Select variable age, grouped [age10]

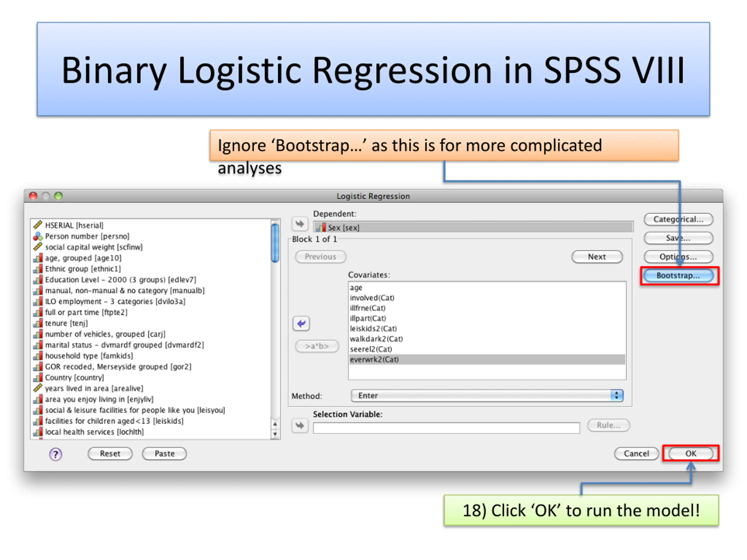[x=151, y=258]
